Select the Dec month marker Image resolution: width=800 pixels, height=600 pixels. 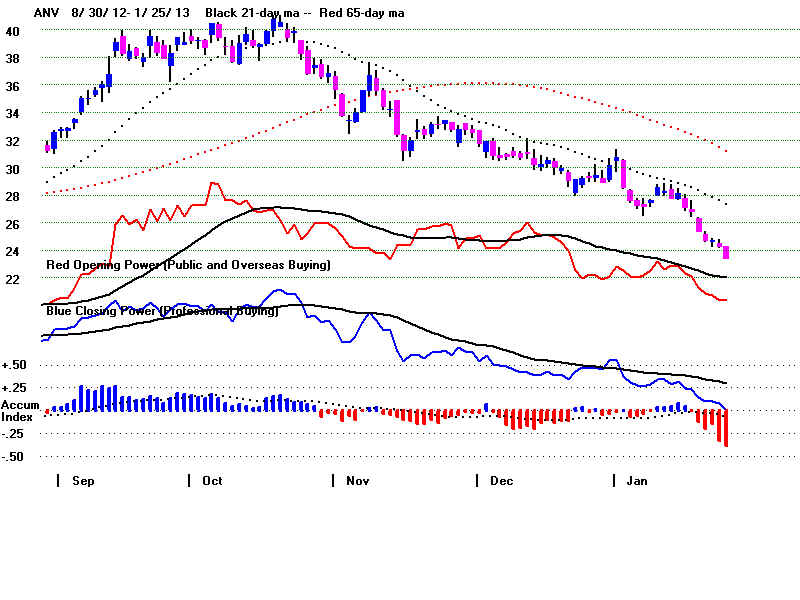[x=500, y=480]
